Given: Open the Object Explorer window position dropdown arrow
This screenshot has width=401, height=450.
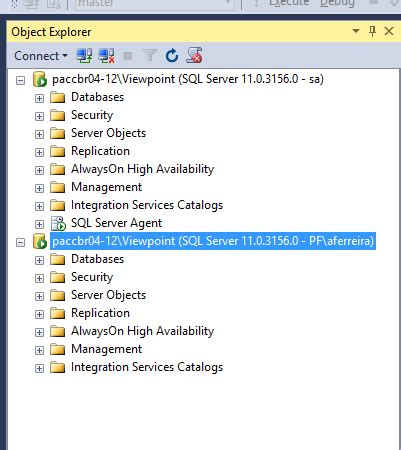Looking at the screenshot, I should [356, 31].
